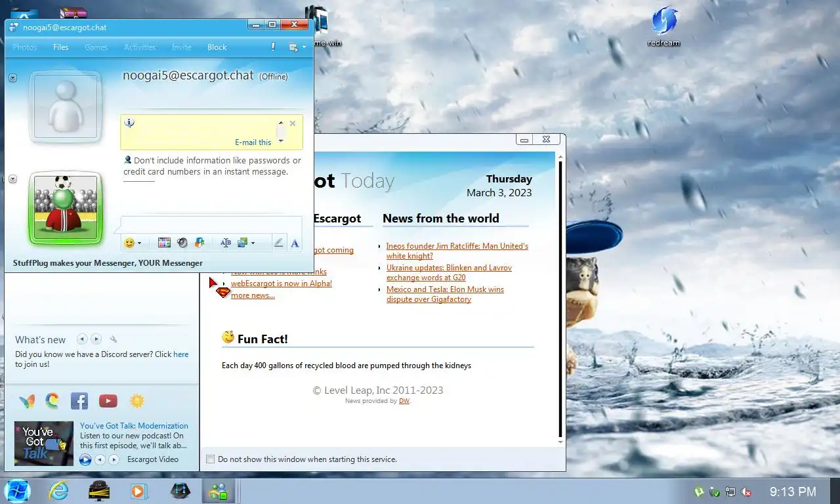Viewport: 840px width, 504px height.
Task: Click the colorful cube plugin icon
Action: coord(199,243)
